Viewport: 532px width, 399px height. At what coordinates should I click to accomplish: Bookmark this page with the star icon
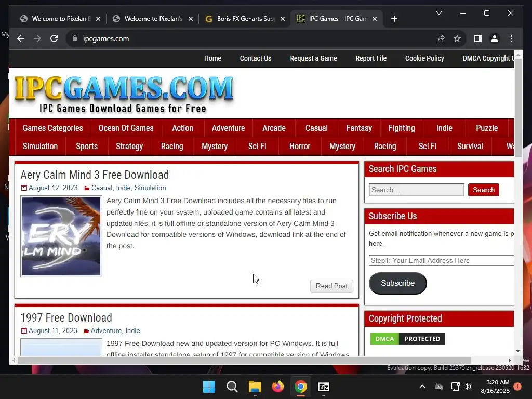(457, 38)
